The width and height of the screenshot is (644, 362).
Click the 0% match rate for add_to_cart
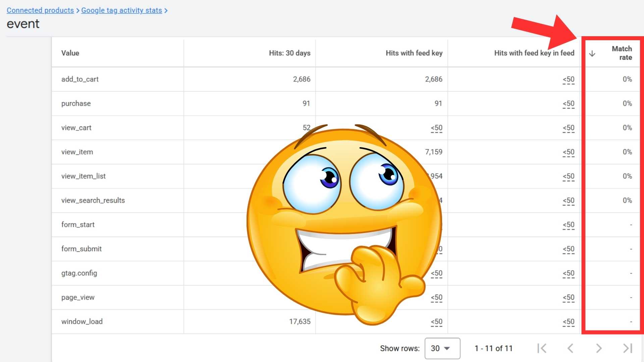click(x=627, y=79)
